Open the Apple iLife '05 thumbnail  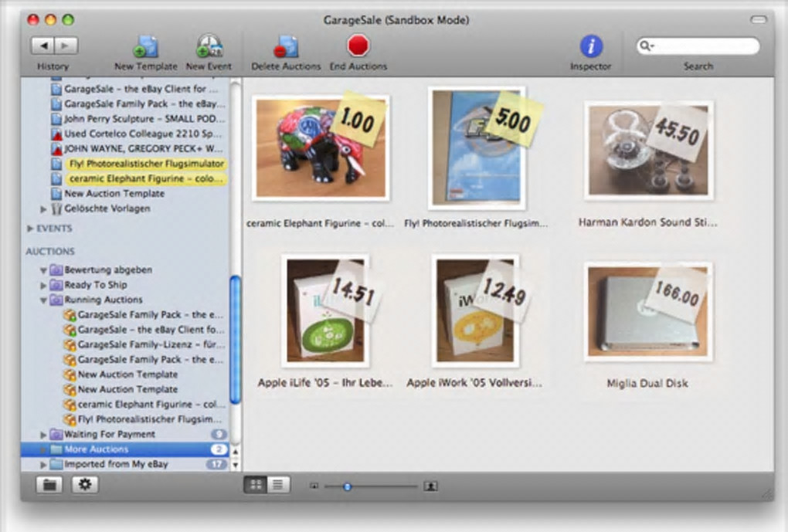(x=325, y=310)
